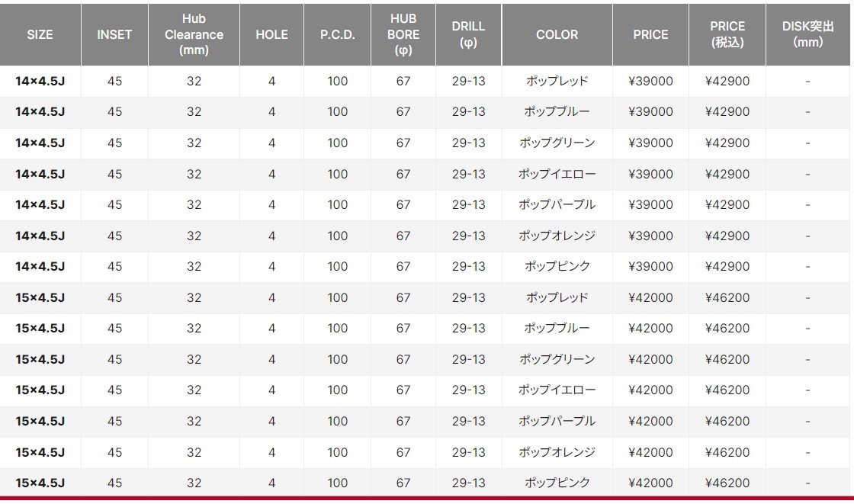Click the SIZE column header
Image resolution: width=854 pixels, height=504 pixels.
point(40,34)
